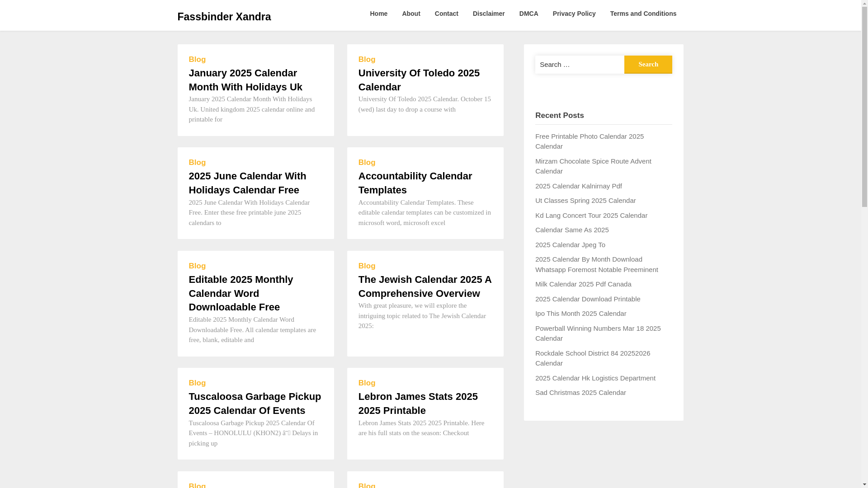868x488 pixels.
Task: Open Sad Christmas 2025 Calendar link
Action: (x=580, y=393)
